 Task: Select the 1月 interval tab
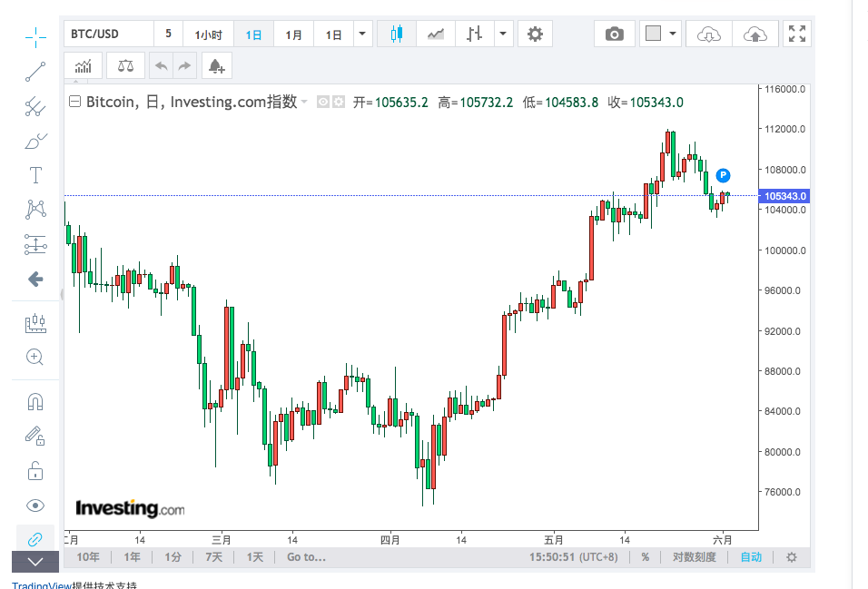tap(293, 34)
